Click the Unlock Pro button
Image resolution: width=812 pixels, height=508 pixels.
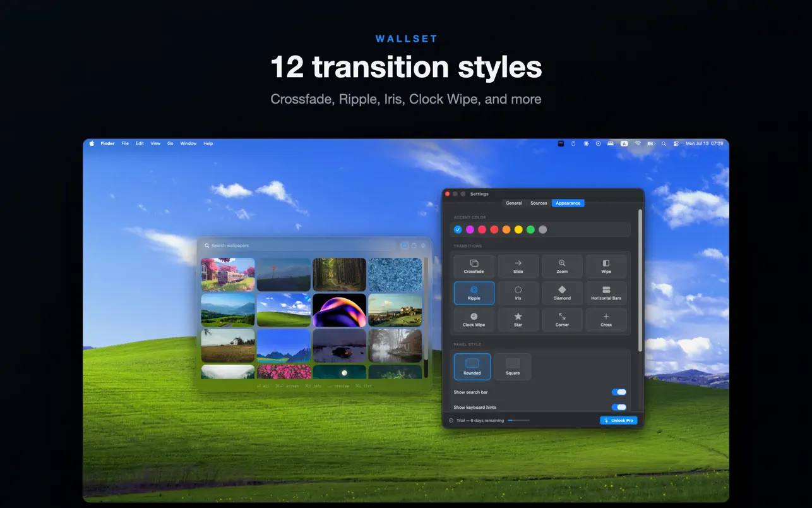pos(619,420)
